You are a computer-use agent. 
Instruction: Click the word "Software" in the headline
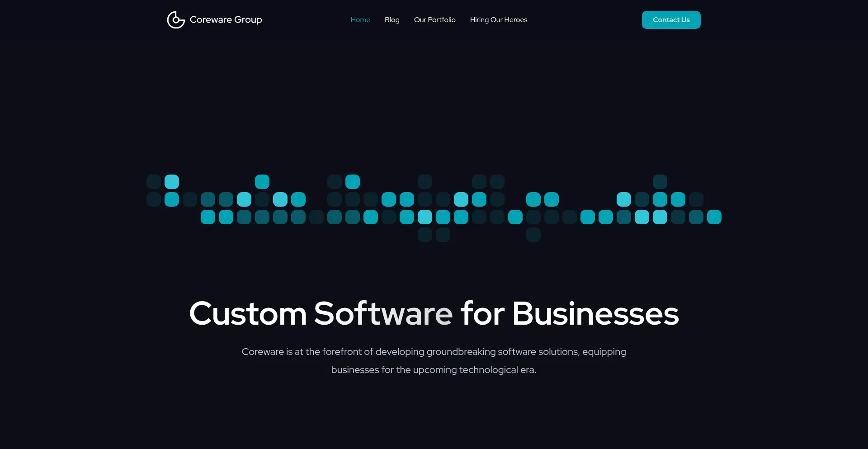383,313
